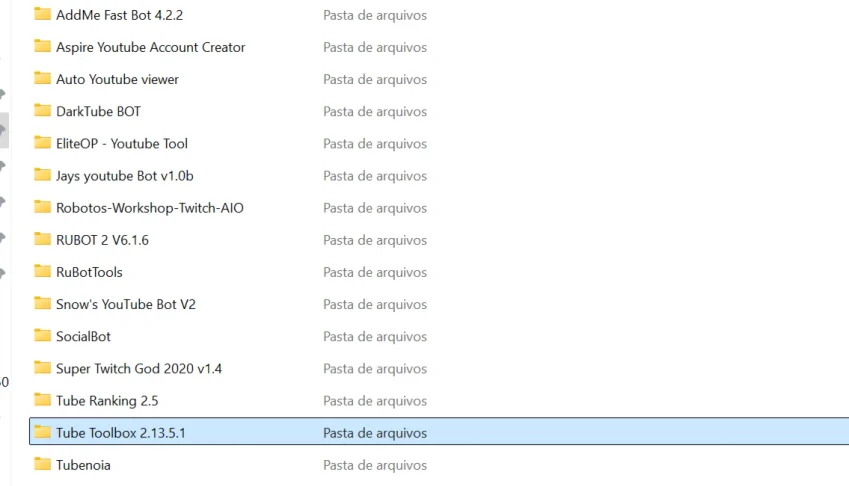849x486 pixels.
Task: Select the Auto Youtube viewer folder icon
Action: coord(42,78)
